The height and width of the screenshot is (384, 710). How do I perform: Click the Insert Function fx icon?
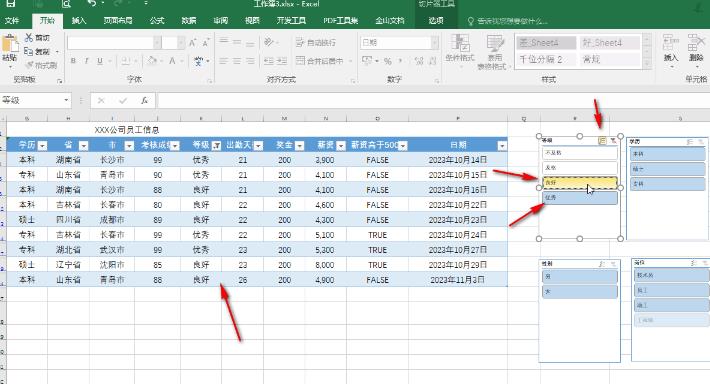144,101
